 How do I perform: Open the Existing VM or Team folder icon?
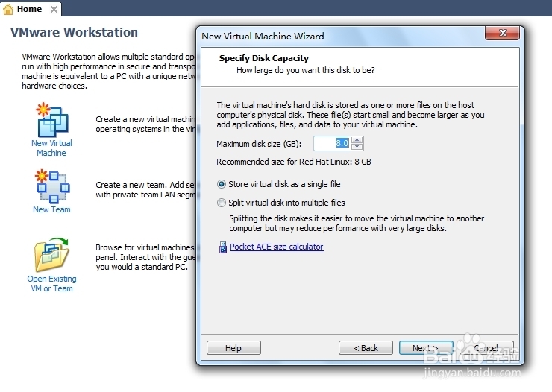pos(51,255)
